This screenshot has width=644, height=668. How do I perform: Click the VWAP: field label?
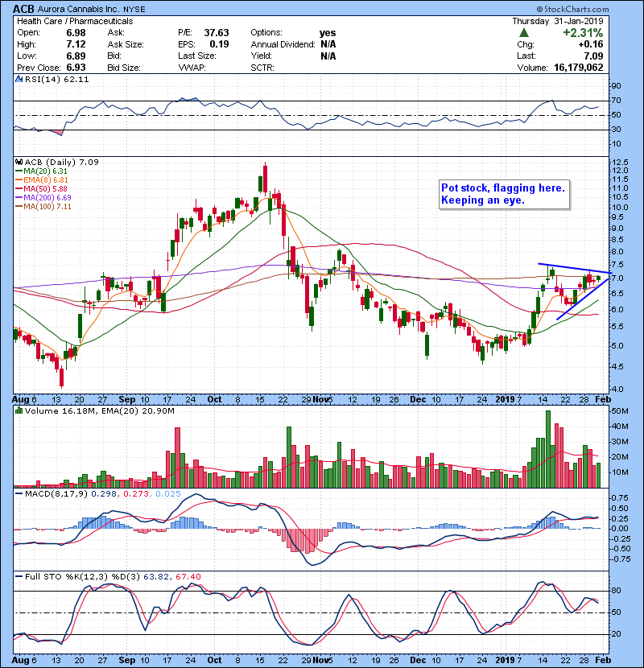[x=192, y=68]
